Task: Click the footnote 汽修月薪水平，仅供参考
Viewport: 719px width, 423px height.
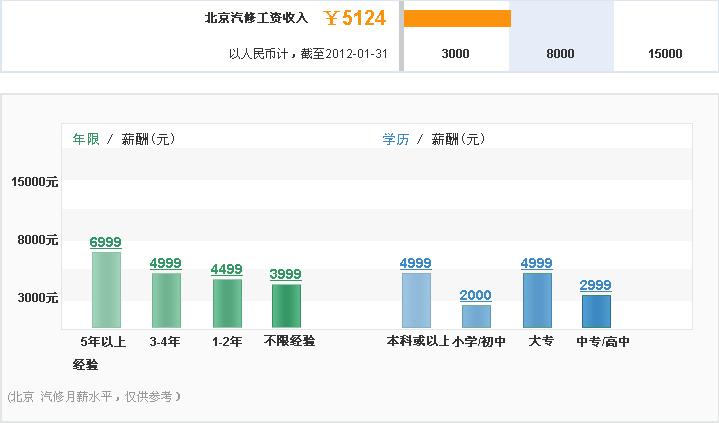Action: pyautogui.click(x=110, y=396)
